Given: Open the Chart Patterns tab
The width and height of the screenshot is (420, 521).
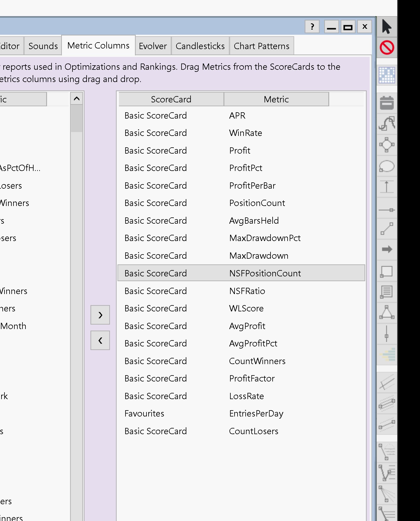Looking at the screenshot, I should [261, 46].
